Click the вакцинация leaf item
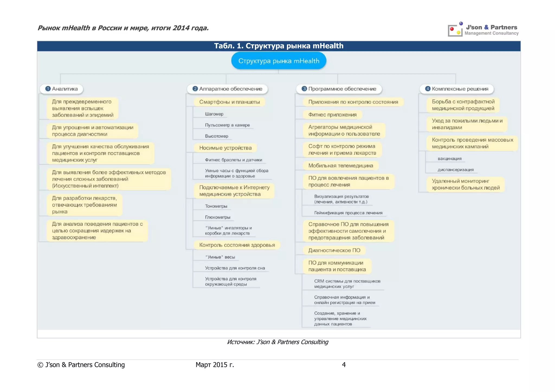 tap(449, 159)
